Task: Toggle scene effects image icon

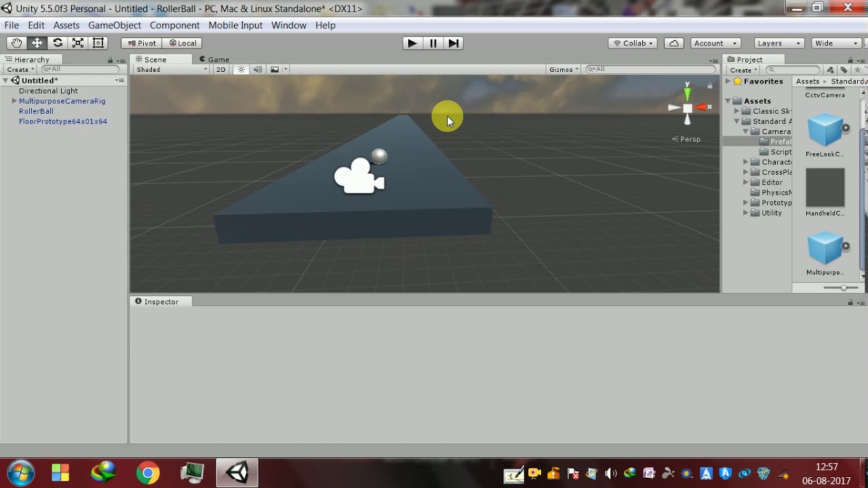Action: 275,69
